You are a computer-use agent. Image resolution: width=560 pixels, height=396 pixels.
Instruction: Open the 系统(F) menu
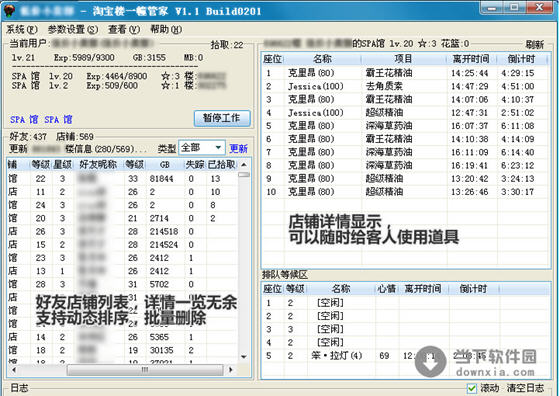pyautogui.click(x=22, y=29)
